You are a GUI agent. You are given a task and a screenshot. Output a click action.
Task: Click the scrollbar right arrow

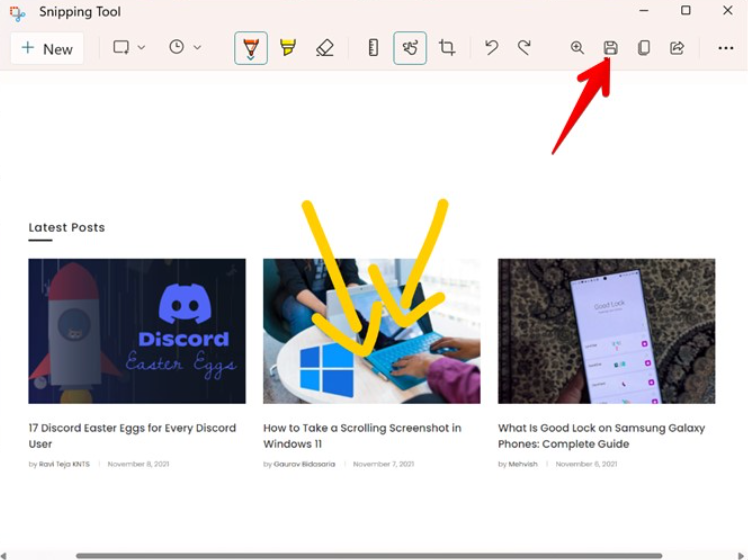(741, 556)
